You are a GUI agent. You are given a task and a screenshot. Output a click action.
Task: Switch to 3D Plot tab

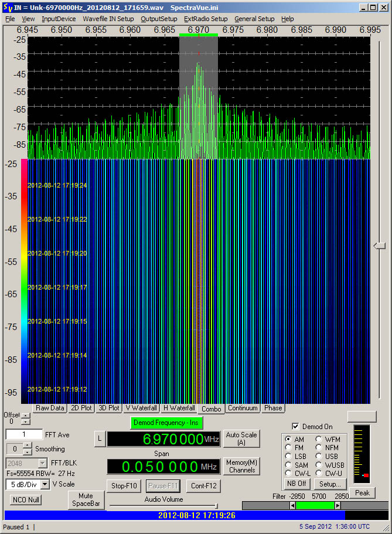coord(108,408)
